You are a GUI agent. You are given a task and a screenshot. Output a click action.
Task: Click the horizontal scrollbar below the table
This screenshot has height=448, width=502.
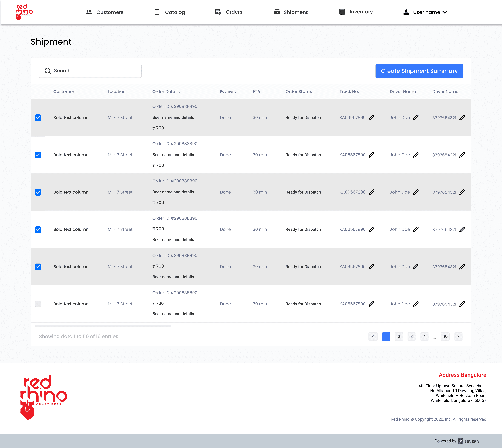pyautogui.click(x=103, y=326)
